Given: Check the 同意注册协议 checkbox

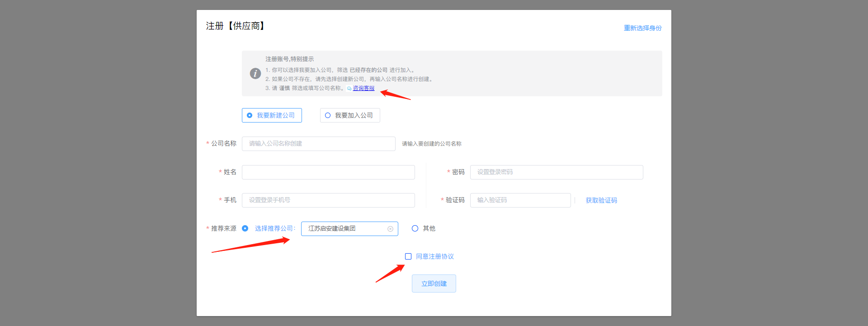Looking at the screenshot, I should point(408,256).
